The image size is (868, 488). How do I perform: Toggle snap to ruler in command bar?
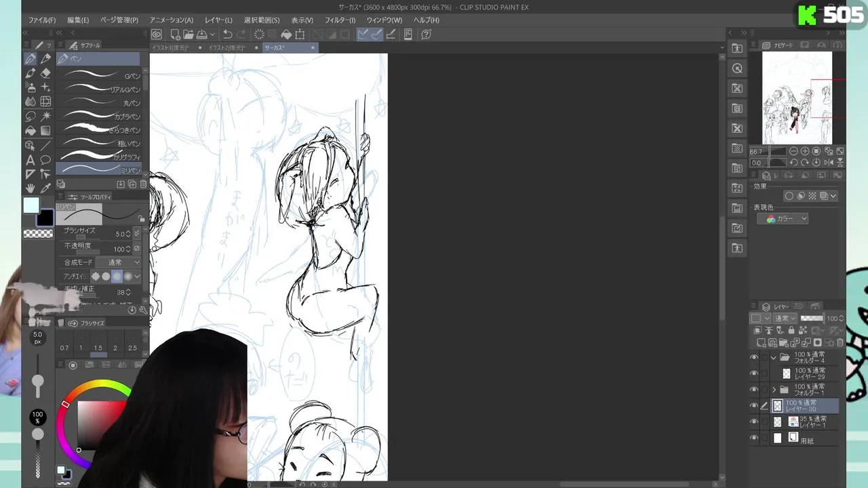[363, 35]
